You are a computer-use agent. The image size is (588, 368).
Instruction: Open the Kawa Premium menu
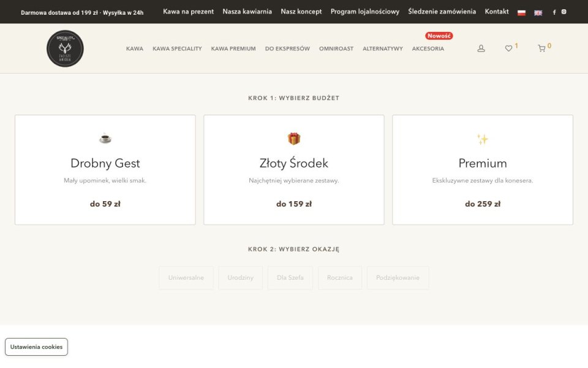point(233,48)
